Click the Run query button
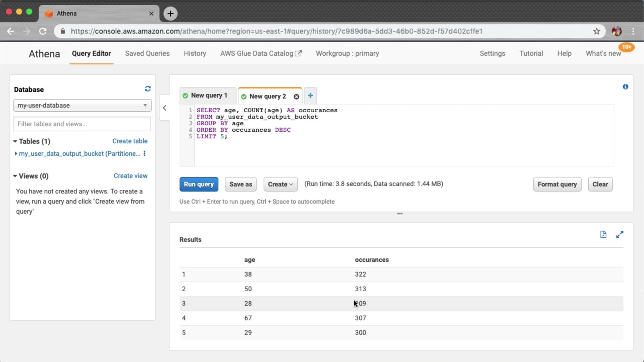 199,184
